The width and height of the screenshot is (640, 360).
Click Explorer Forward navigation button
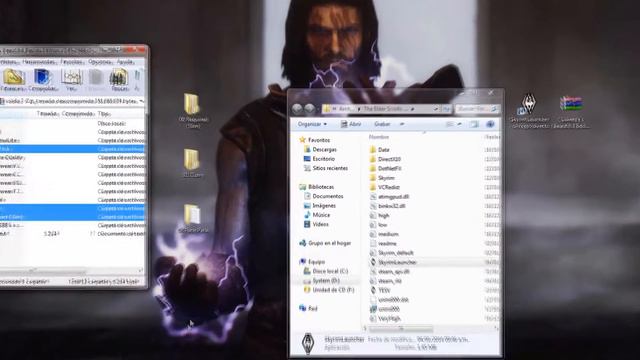pos(309,109)
